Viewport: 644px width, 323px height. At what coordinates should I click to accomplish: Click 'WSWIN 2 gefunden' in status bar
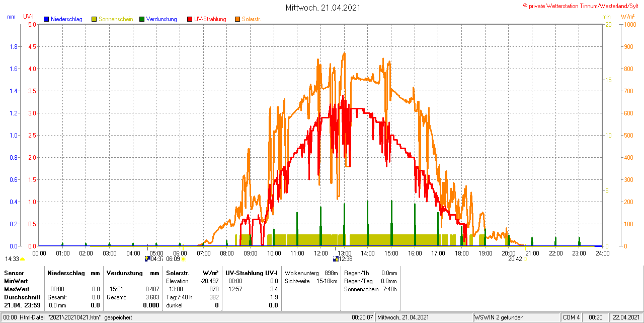point(499,317)
